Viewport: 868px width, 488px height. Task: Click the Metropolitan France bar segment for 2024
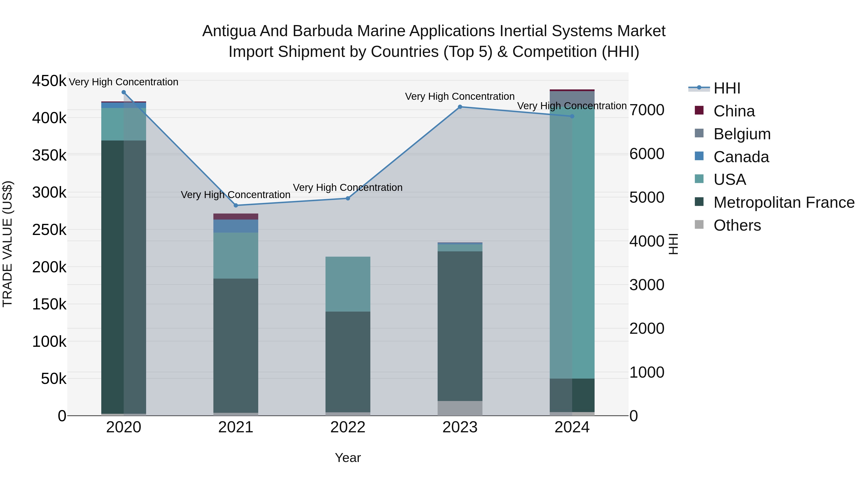coord(572,395)
